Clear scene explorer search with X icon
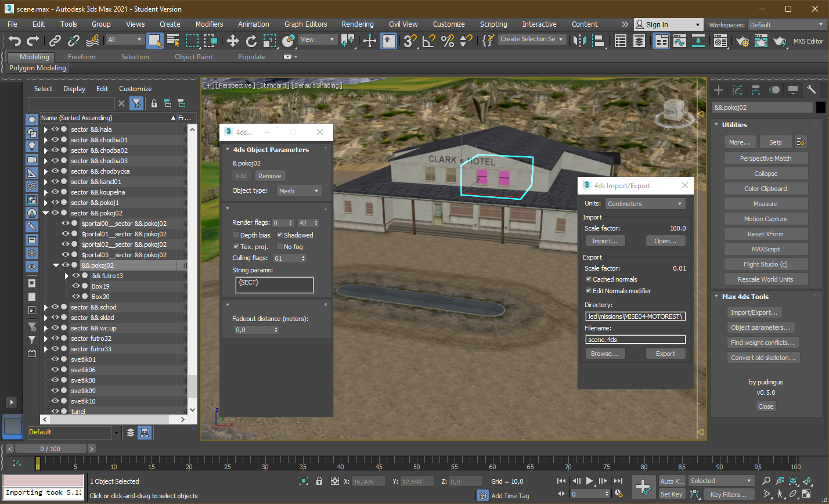 121,103
